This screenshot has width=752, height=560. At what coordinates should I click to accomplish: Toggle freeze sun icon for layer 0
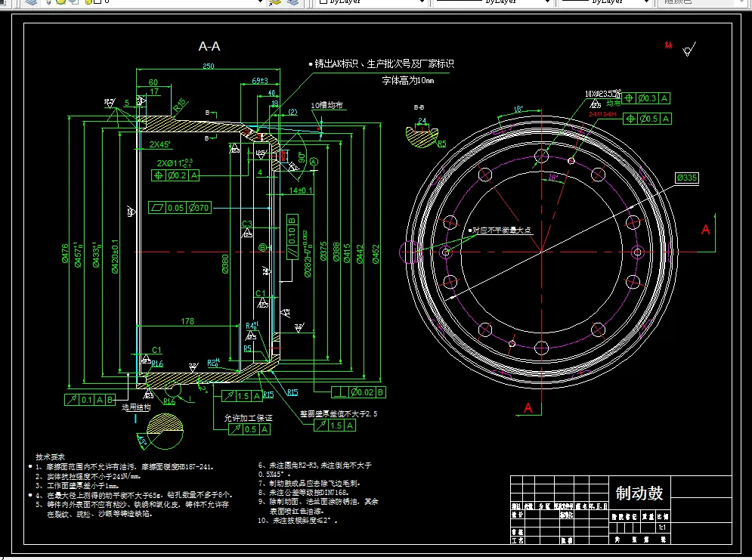61,2
